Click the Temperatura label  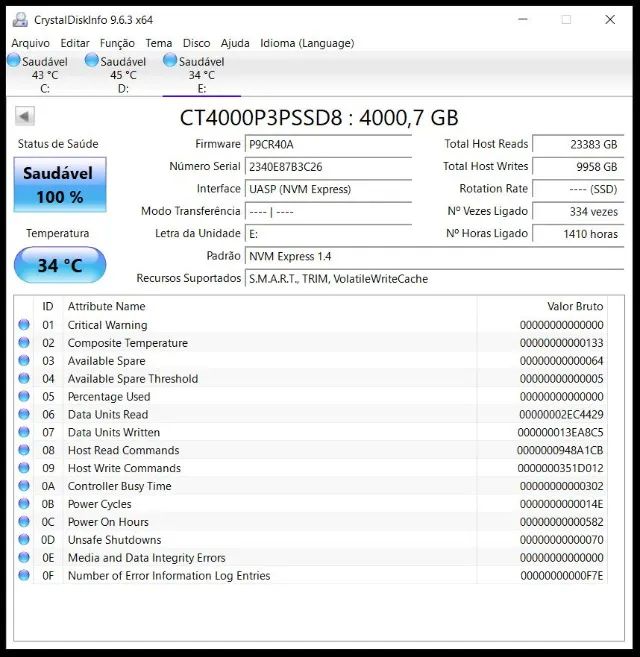tap(57, 233)
